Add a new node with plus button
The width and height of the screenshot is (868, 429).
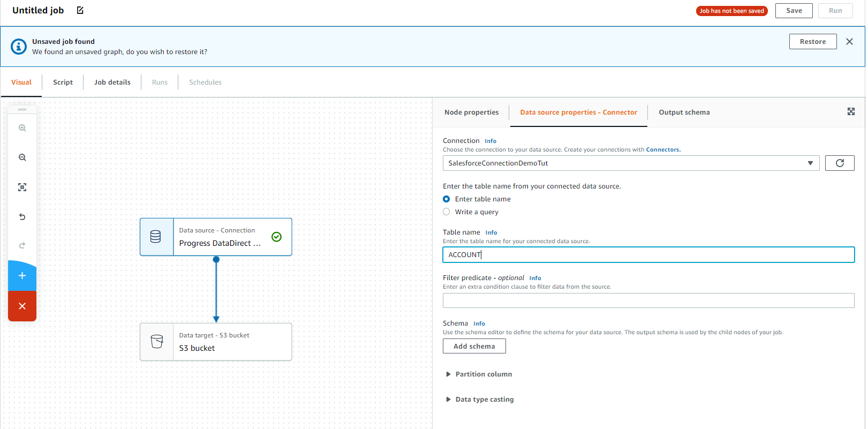[22, 276]
